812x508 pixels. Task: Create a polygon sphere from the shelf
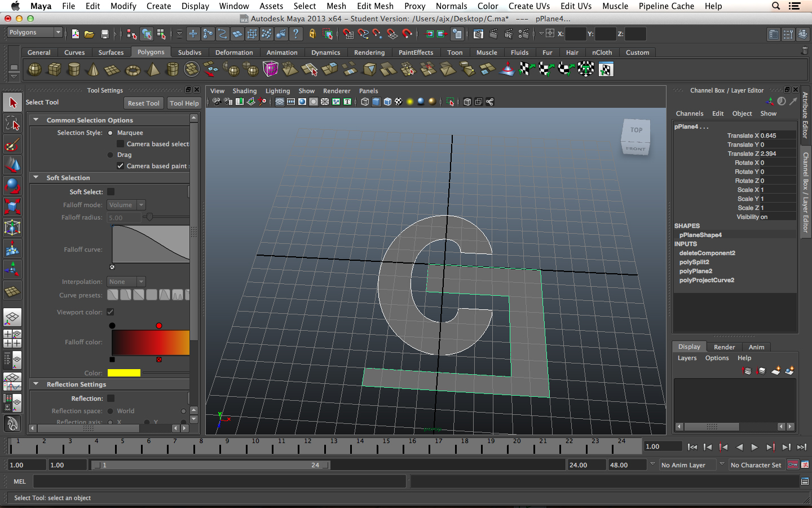[35, 69]
